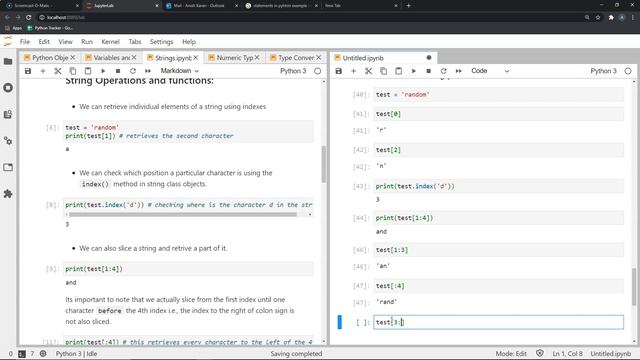Interrupt kernel in Strings notebook
This screenshot has width=640, height=360.
click(118, 71)
